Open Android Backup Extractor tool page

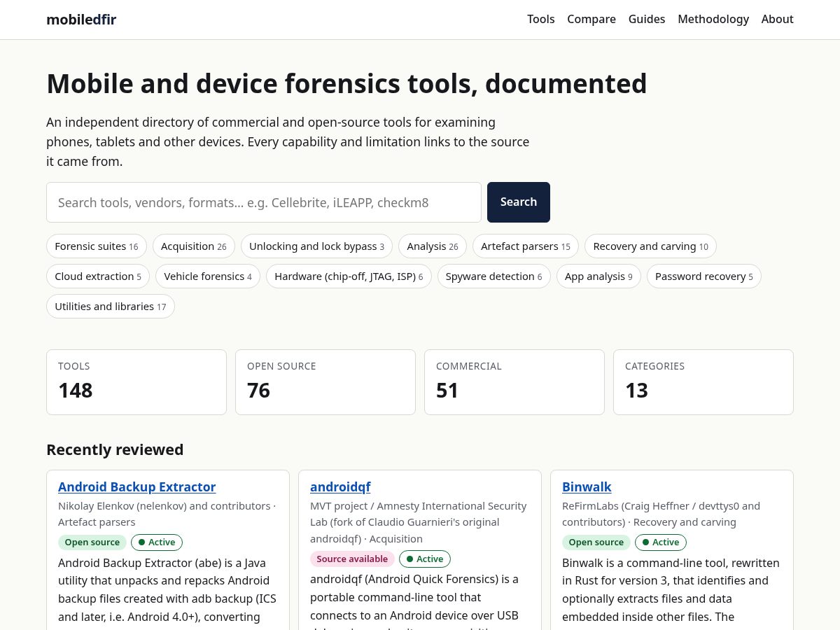click(137, 486)
